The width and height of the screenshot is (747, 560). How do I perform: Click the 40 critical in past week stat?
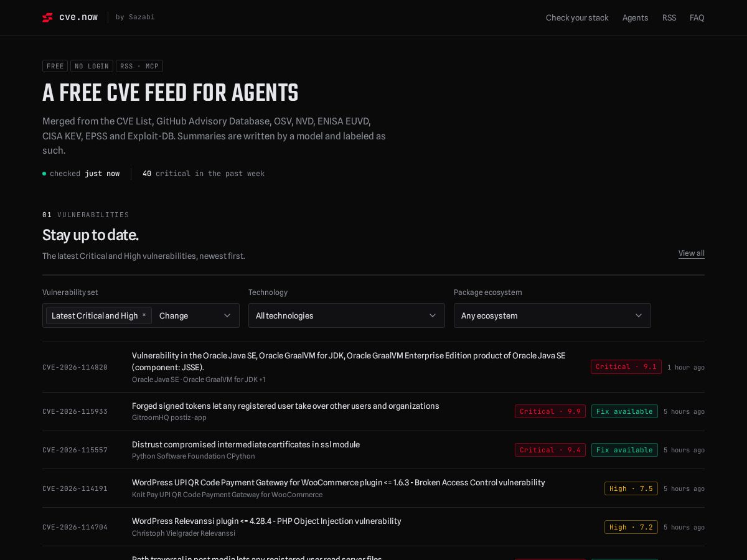click(x=204, y=174)
